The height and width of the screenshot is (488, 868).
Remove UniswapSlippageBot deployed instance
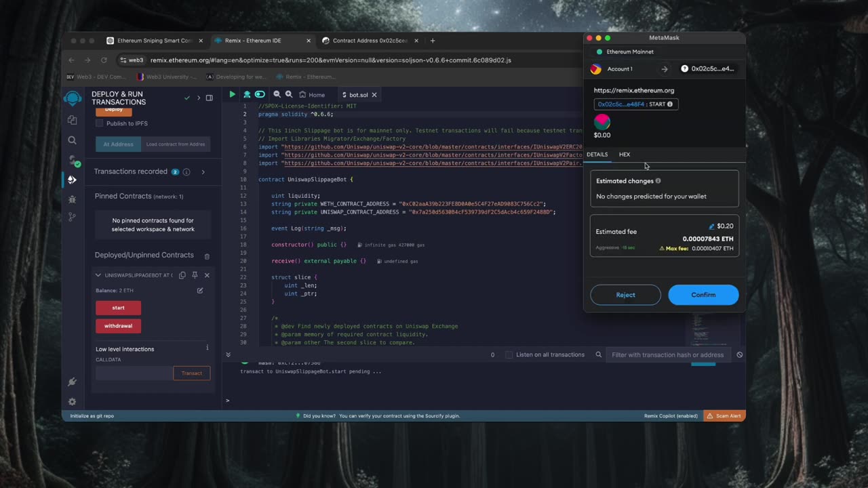(x=207, y=275)
